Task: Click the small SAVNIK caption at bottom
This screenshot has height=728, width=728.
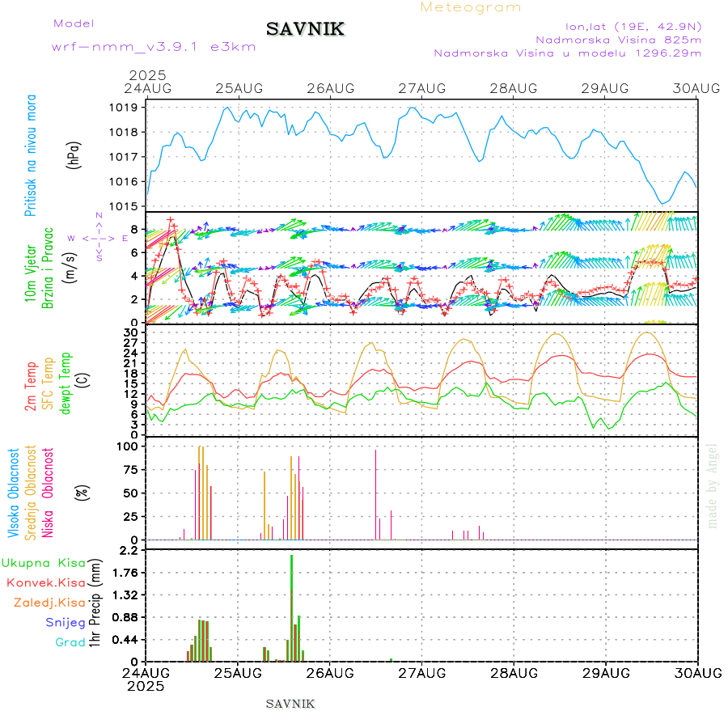Action: (x=290, y=704)
